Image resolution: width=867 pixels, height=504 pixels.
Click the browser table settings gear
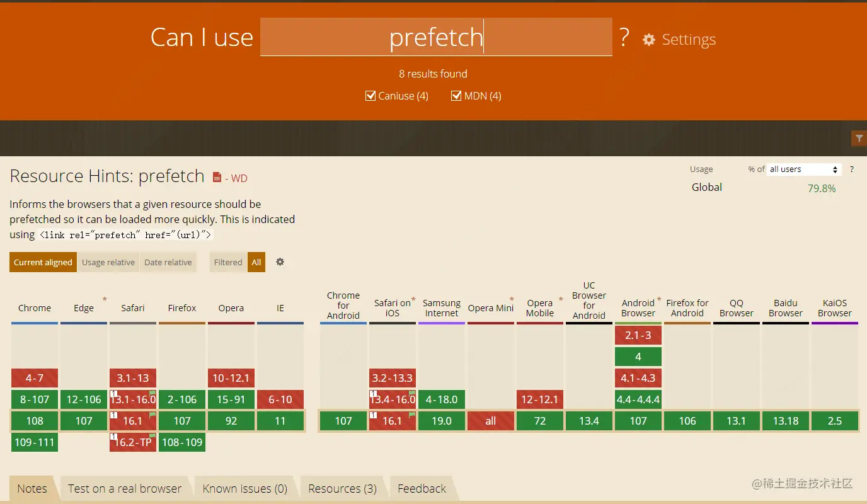(280, 262)
